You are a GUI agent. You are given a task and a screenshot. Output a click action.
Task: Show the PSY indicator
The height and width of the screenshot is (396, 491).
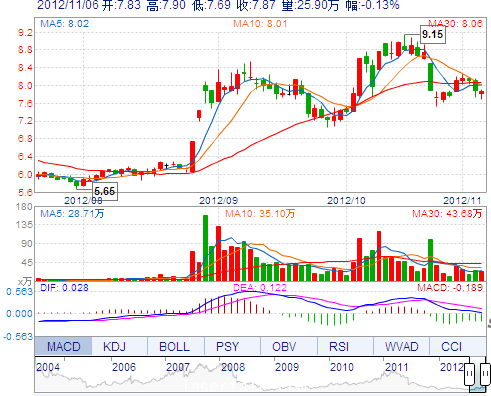click(228, 347)
